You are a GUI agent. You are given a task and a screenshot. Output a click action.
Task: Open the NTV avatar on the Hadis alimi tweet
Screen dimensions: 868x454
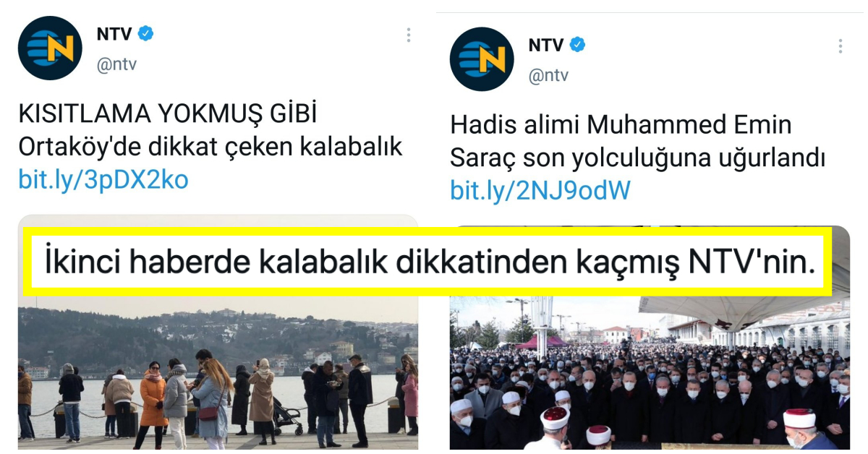(x=482, y=59)
